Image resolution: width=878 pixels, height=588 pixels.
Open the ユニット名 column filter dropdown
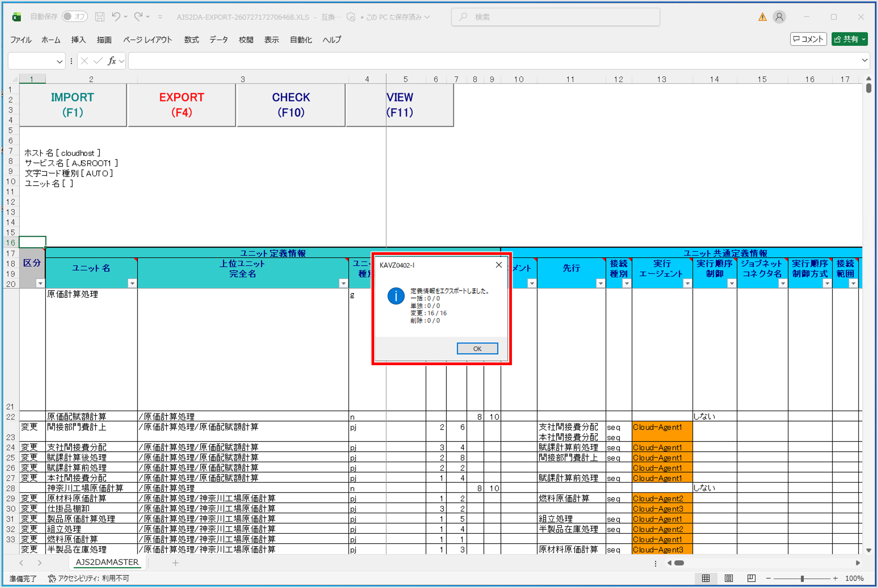132,284
